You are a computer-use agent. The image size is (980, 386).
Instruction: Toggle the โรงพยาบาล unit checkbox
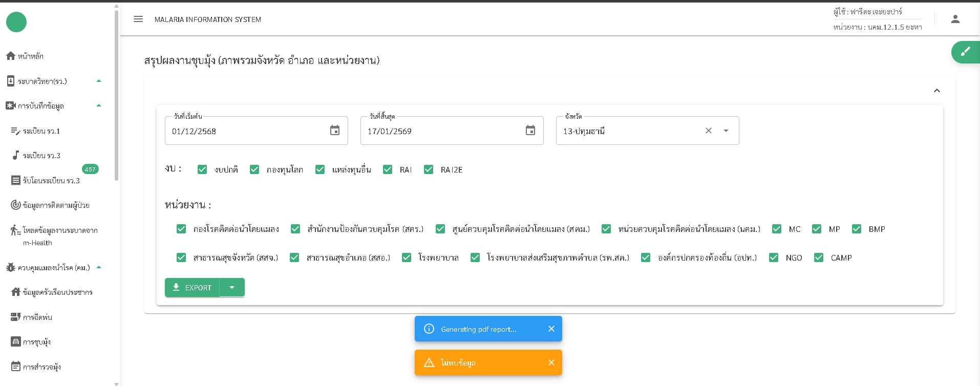pos(407,258)
